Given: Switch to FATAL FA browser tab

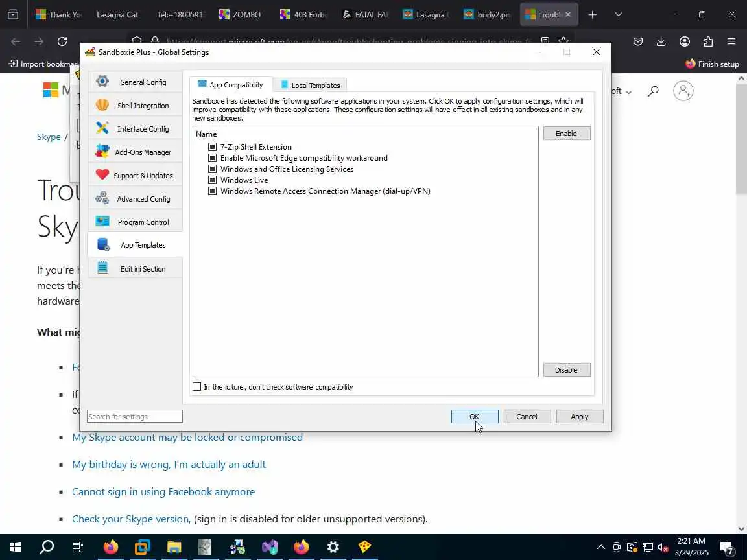Looking at the screenshot, I should 364,15.
